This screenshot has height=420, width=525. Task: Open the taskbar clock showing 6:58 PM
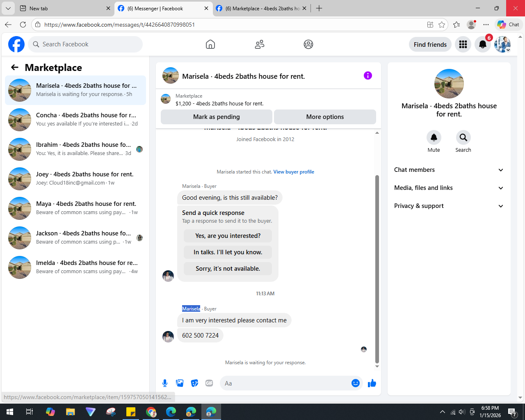[490, 412]
